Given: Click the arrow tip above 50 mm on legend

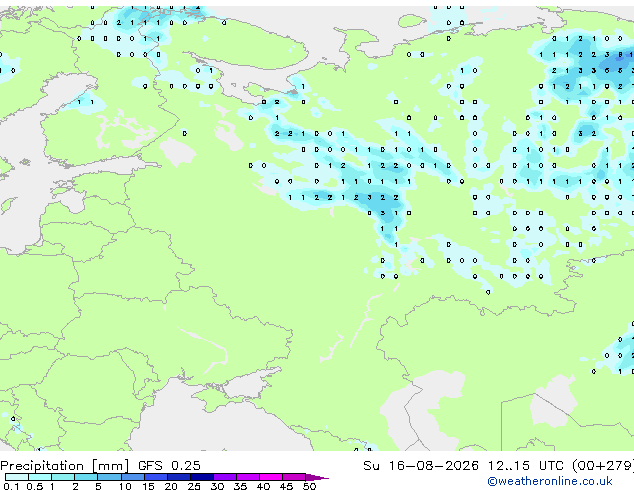Looking at the screenshot, I should (x=317, y=477).
